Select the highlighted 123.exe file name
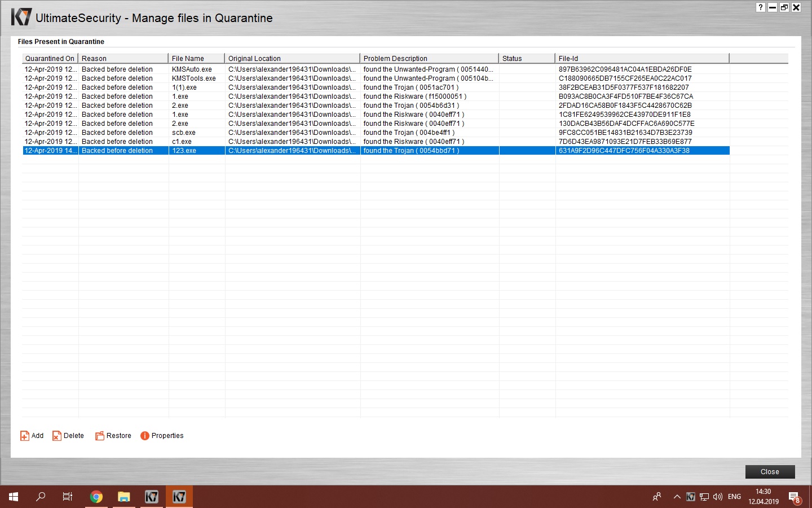Viewport: 812px width, 508px height. tap(184, 151)
